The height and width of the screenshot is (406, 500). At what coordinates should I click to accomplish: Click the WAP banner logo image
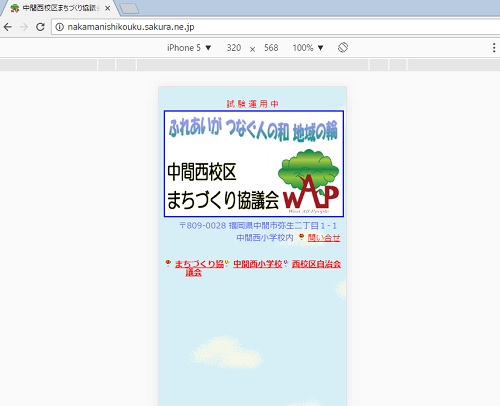(x=254, y=164)
